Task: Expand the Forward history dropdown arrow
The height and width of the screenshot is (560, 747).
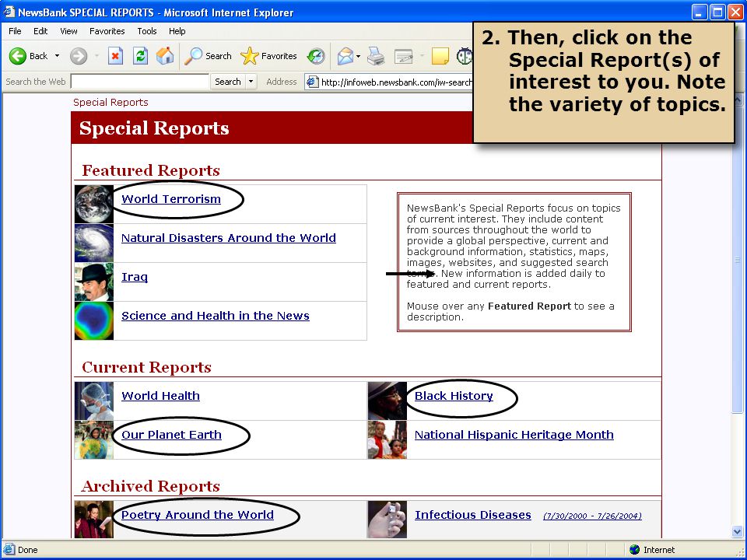Action: [x=96, y=56]
